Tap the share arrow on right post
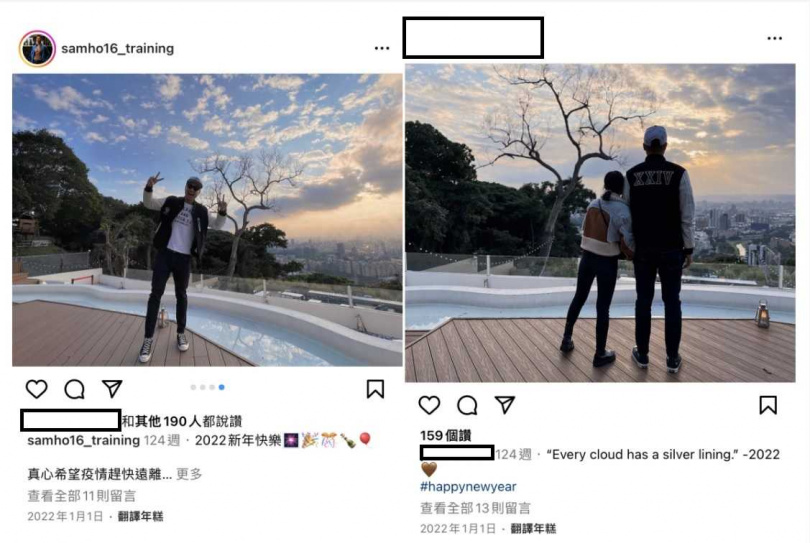This screenshot has width=810, height=543. (x=505, y=405)
